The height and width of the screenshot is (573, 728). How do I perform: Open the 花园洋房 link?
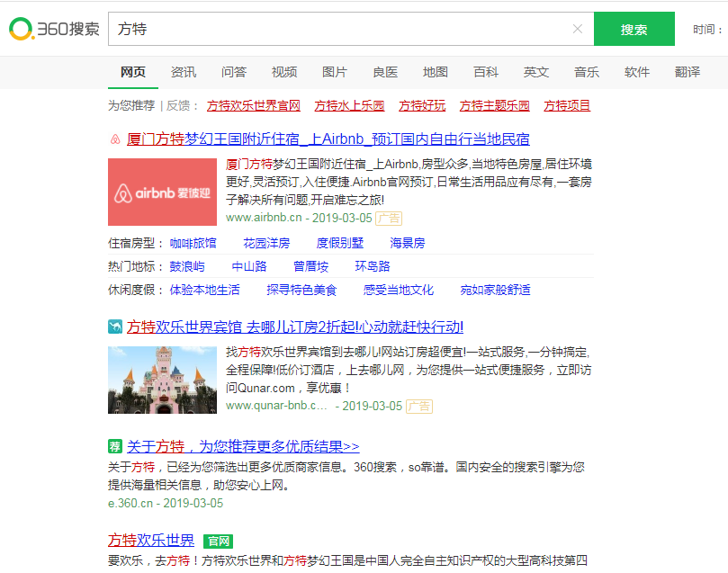tap(266, 243)
